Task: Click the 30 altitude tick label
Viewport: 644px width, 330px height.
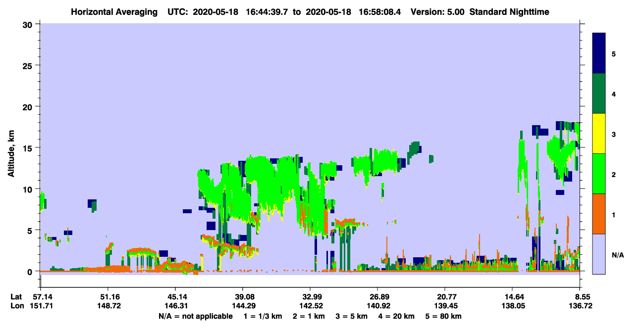Action: (x=28, y=24)
